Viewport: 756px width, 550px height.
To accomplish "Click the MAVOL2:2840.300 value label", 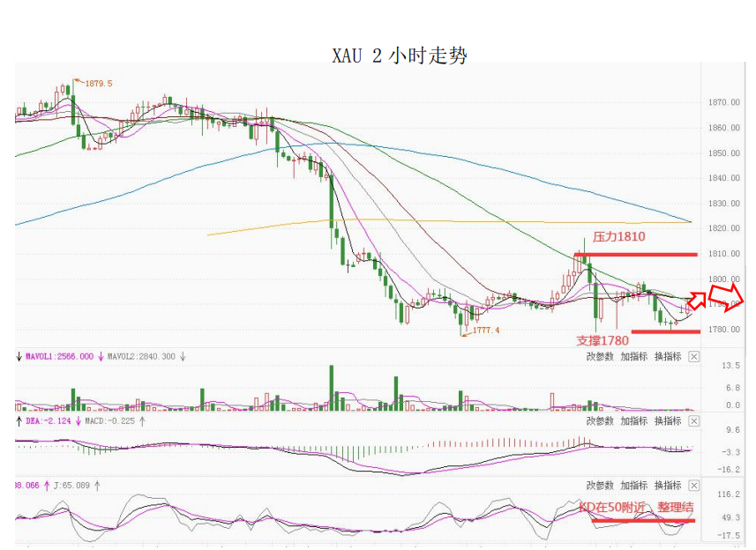I will tap(141, 357).
